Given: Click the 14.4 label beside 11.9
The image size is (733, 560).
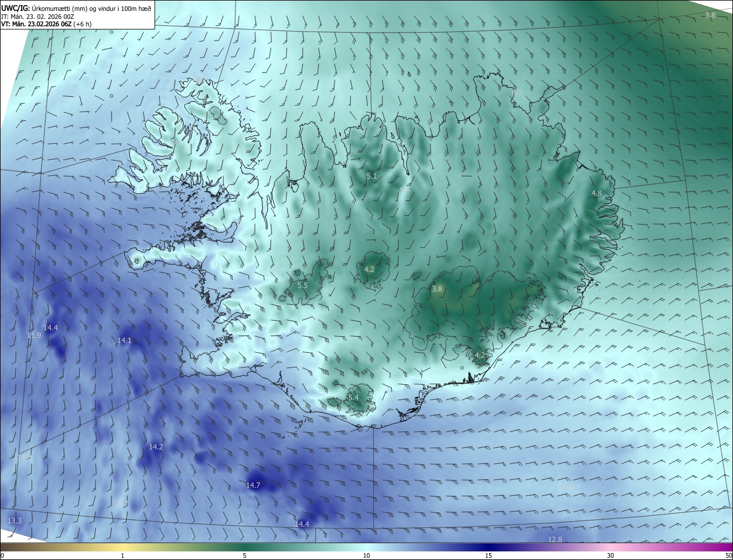Looking at the screenshot, I should click(50, 328).
